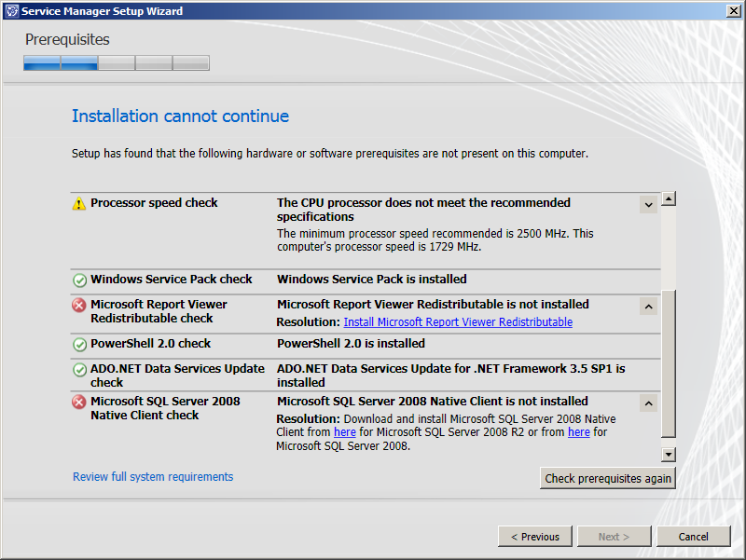Click the green check icon for PowerShell 2.0 check
Screen dimensions: 746x560
click(79, 344)
